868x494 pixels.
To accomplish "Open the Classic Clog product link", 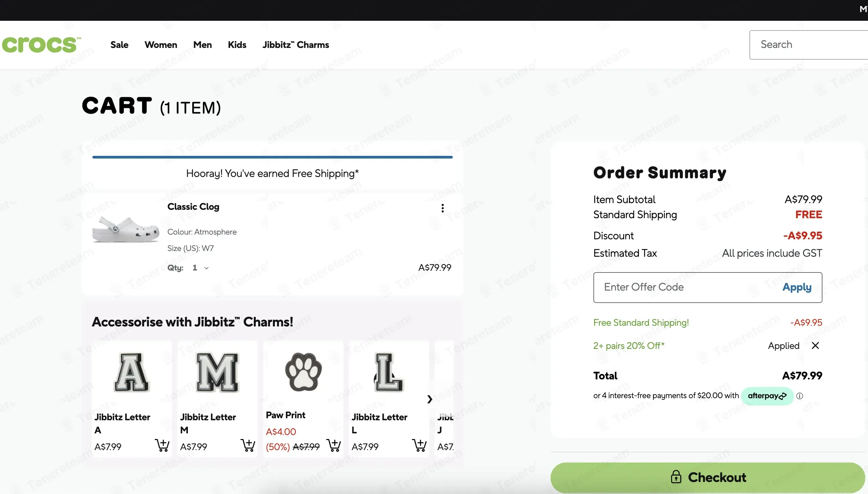I will coord(193,207).
